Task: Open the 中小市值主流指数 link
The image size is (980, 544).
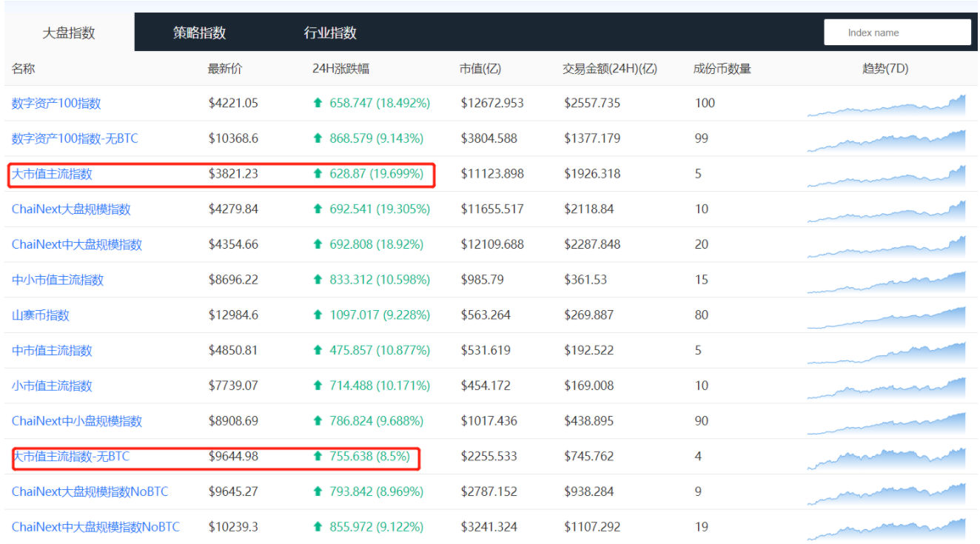Action: point(58,280)
